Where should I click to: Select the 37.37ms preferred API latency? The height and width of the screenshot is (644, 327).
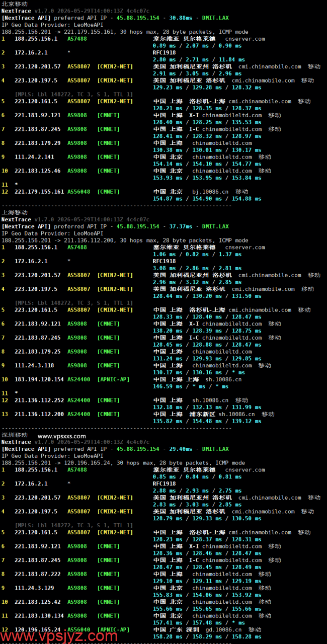click(x=181, y=226)
